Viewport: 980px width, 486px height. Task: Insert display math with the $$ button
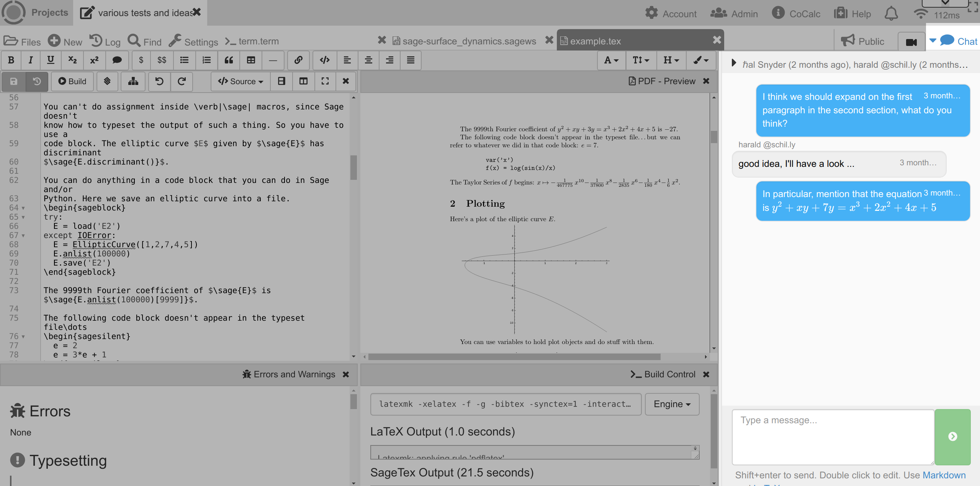click(x=162, y=60)
